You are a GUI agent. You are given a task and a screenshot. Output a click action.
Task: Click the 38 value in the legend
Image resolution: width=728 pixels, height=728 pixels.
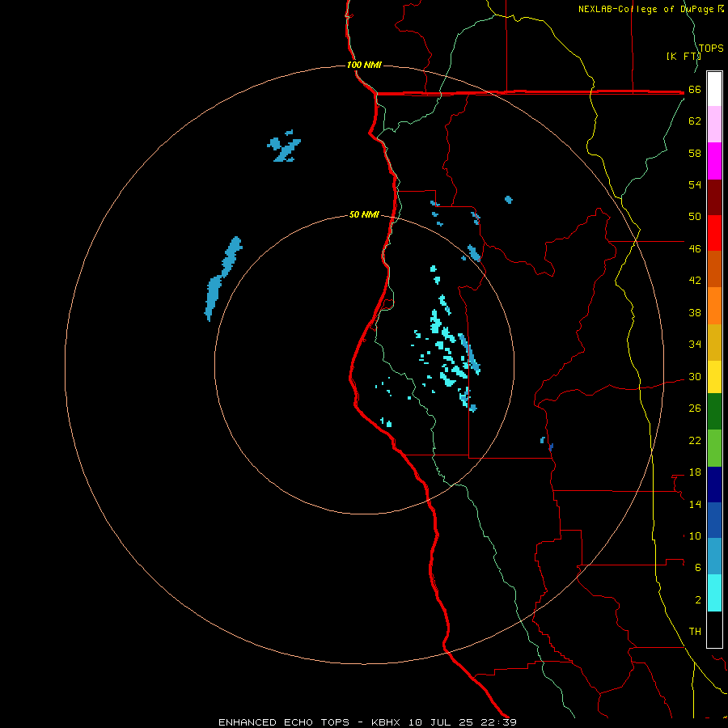[695, 313]
